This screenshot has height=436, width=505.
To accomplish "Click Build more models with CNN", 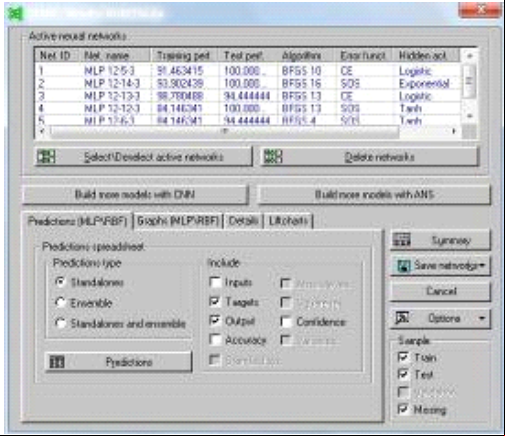I will click(135, 194).
